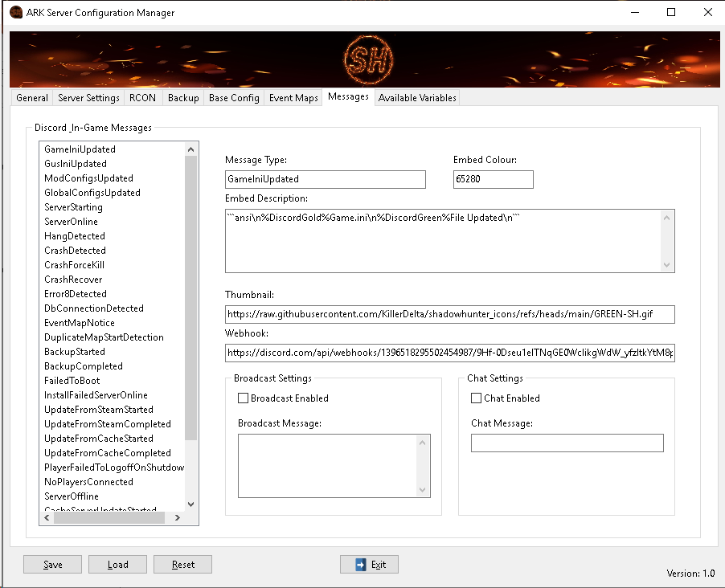Viewport: 725px width, 588px height.
Task: Click the Webhook URL input field
Action: (x=449, y=353)
